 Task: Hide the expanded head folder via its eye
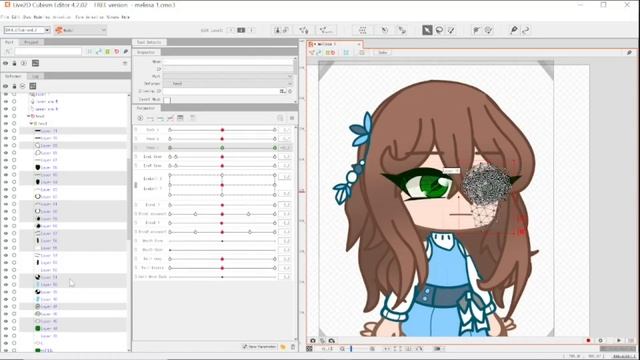pos(6,123)
